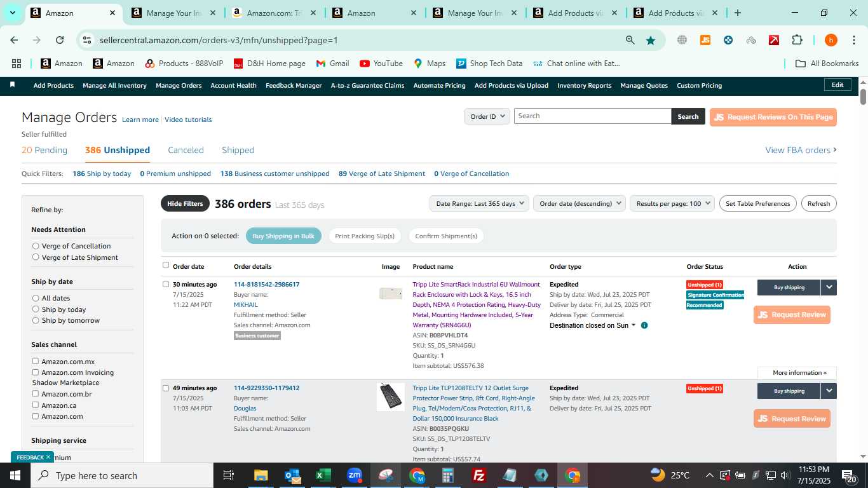
Task: Click the info icon beside Destination closed on Sun
Action: 644,325
